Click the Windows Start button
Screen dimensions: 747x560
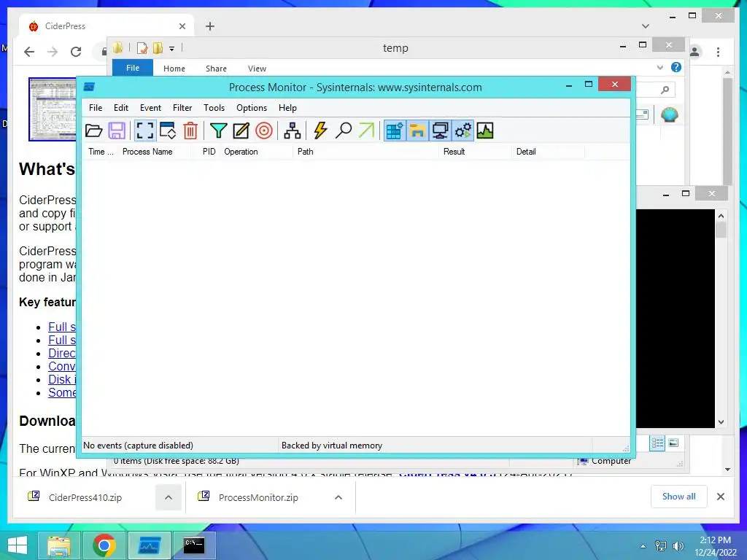point(18,545)
